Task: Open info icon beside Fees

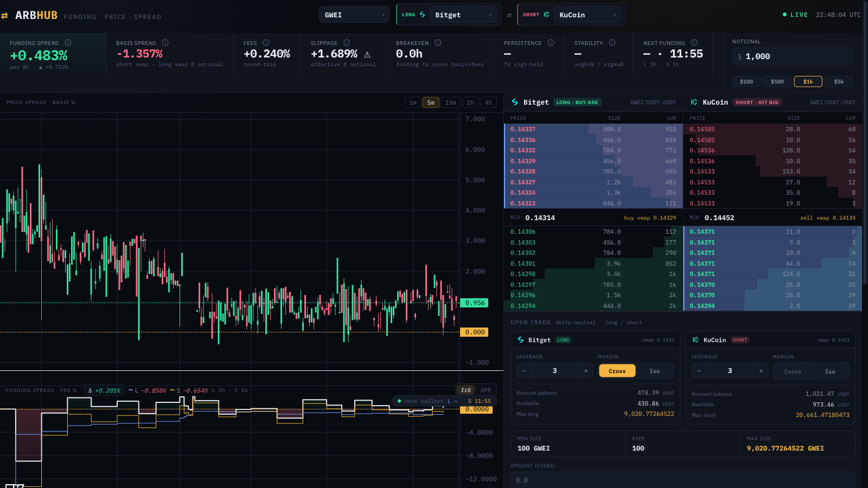Action: (266, 42)
